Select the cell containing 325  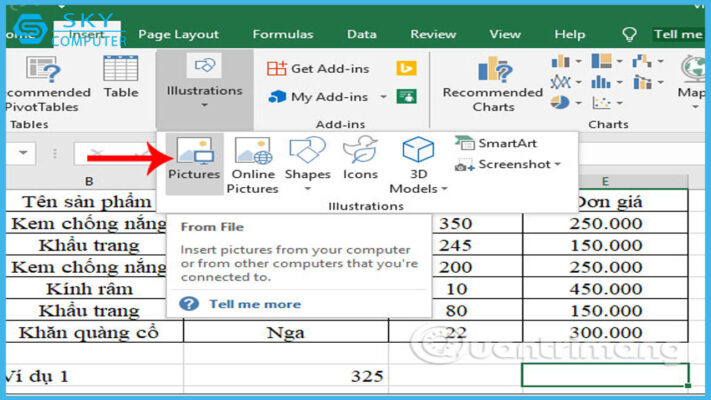[x=286, y=376]
